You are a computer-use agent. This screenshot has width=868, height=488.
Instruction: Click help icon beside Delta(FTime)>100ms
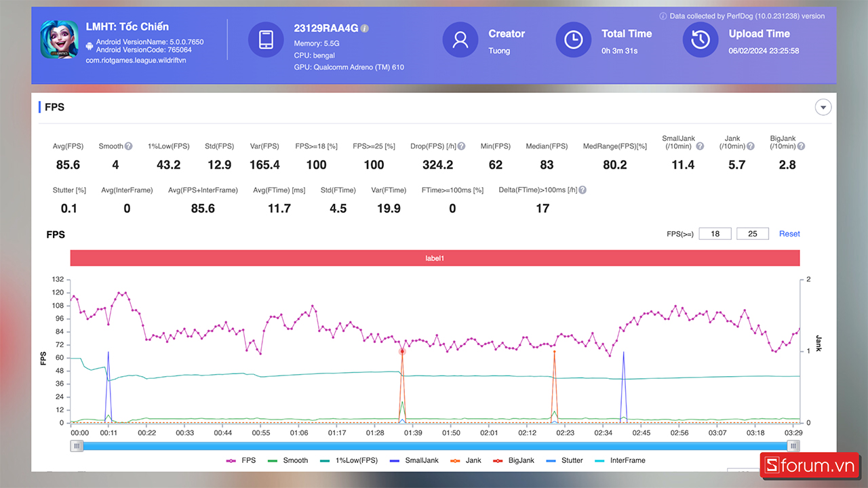pos(582,190)
